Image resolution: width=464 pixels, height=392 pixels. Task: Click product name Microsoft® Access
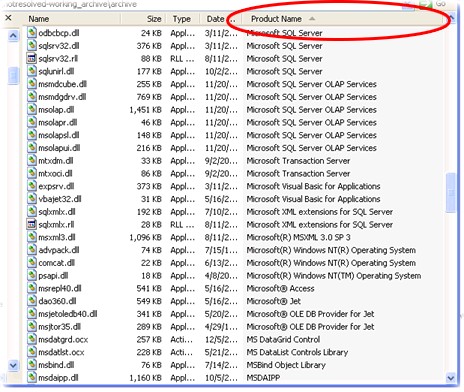(280, 288)
